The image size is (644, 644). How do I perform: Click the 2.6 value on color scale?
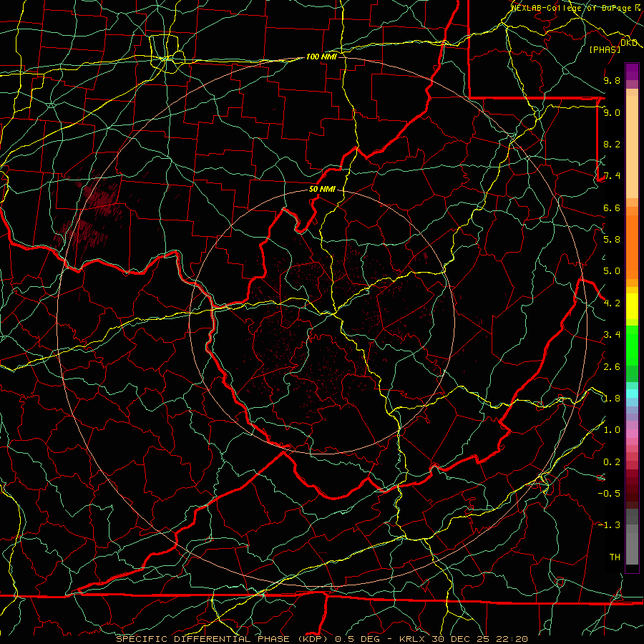pos(612,367)
